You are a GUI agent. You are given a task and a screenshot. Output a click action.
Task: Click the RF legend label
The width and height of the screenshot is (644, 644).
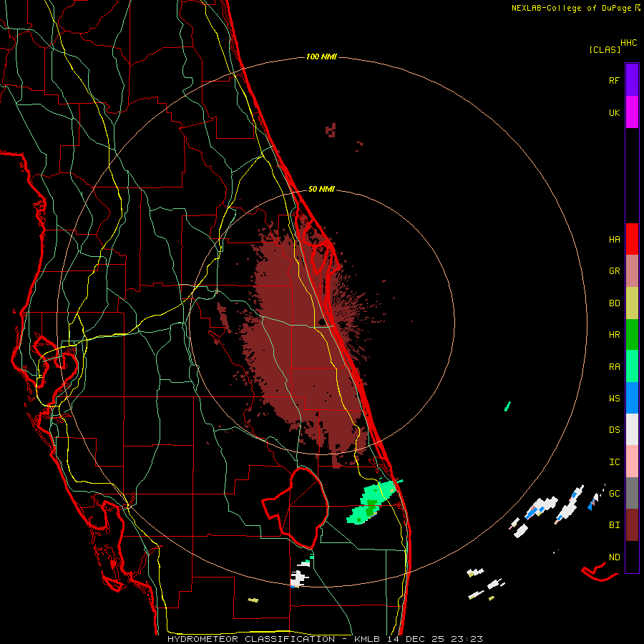614,80
